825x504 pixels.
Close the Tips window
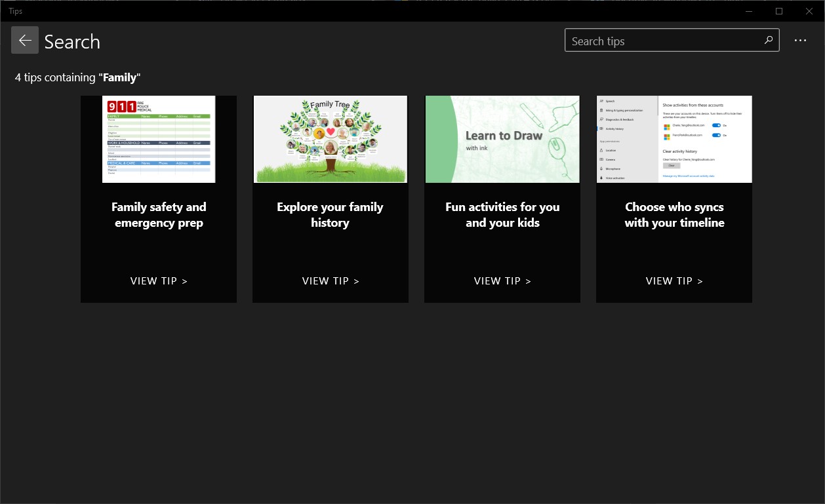click(x=809, y=11)
